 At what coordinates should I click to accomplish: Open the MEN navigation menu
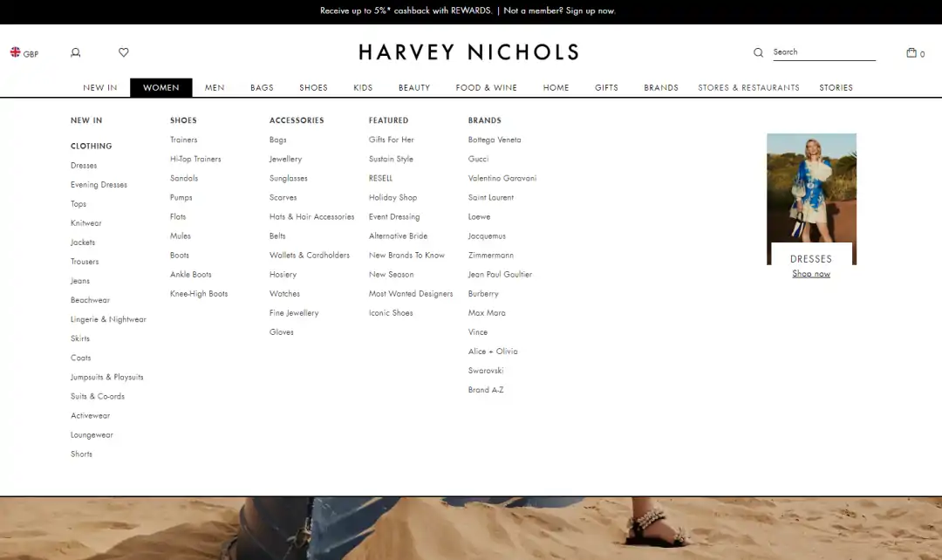(x=215, y=88)
